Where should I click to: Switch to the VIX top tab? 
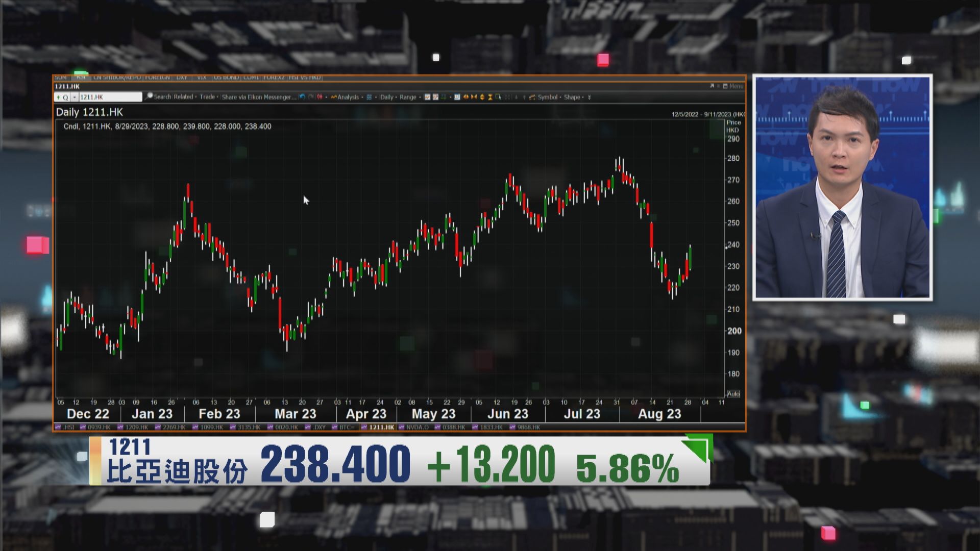point(202,78)
